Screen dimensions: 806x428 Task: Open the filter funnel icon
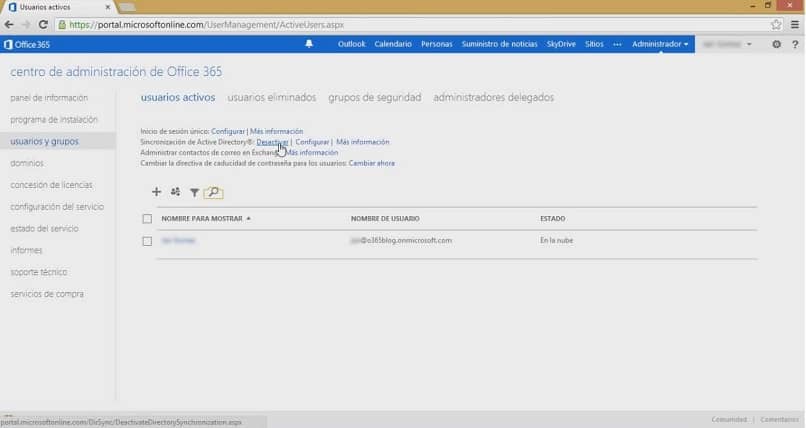(x=194, y=192)
